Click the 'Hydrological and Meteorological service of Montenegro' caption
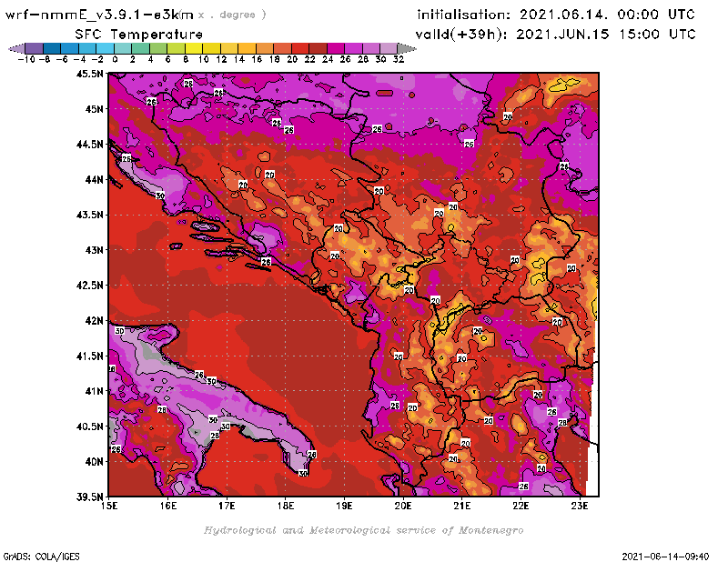This screenshot has height=562, width=728. (363, 530)
